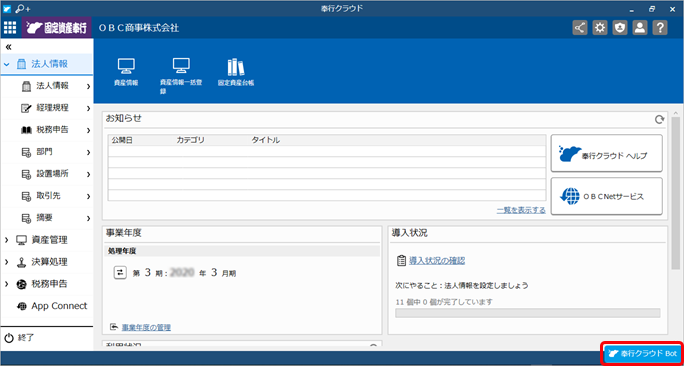Screen dimensions: 684x366
Task: Click the clipboard icon beside 導入状況の確認
Action: 401,261
